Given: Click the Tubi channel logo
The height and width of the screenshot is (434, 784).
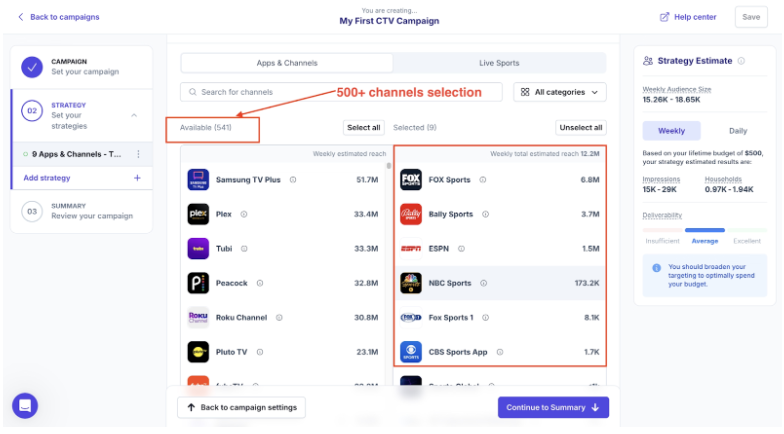Looking at the screenshot, I should pyautogui.click(x=198, y=248).
